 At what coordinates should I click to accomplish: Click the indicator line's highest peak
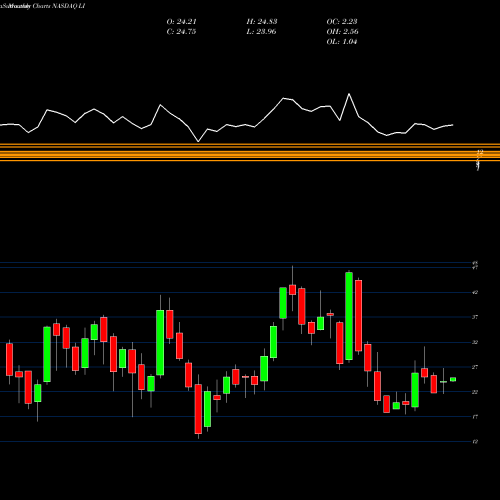tap(349, 94)
